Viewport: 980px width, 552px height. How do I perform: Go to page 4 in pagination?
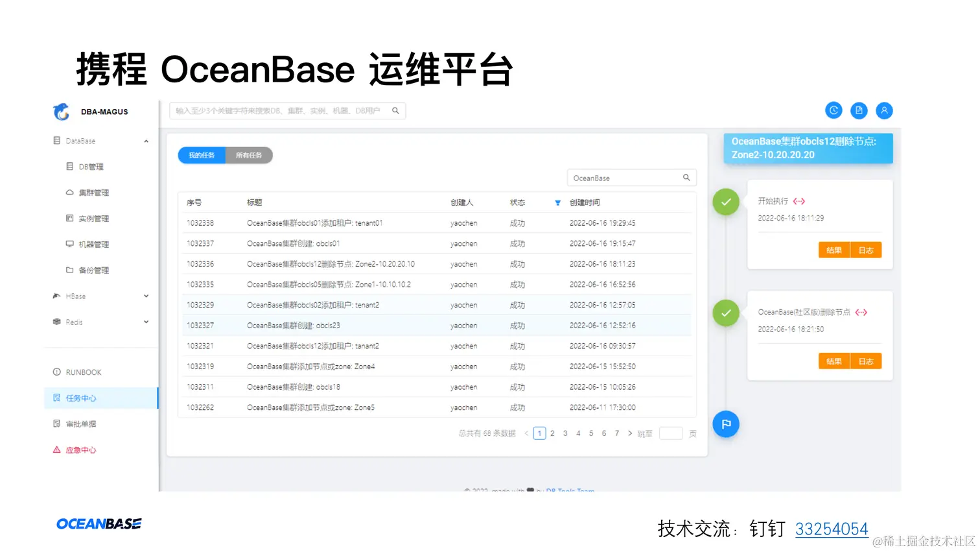578,433
